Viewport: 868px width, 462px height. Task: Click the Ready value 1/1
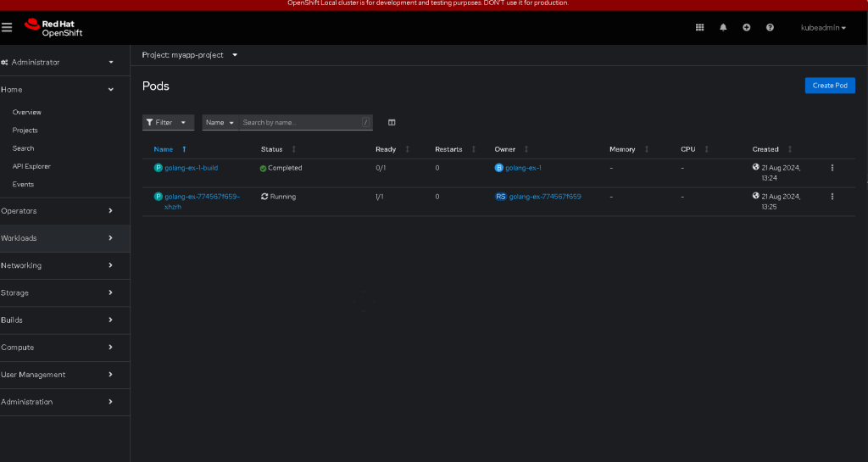click(x=380, y=197)
